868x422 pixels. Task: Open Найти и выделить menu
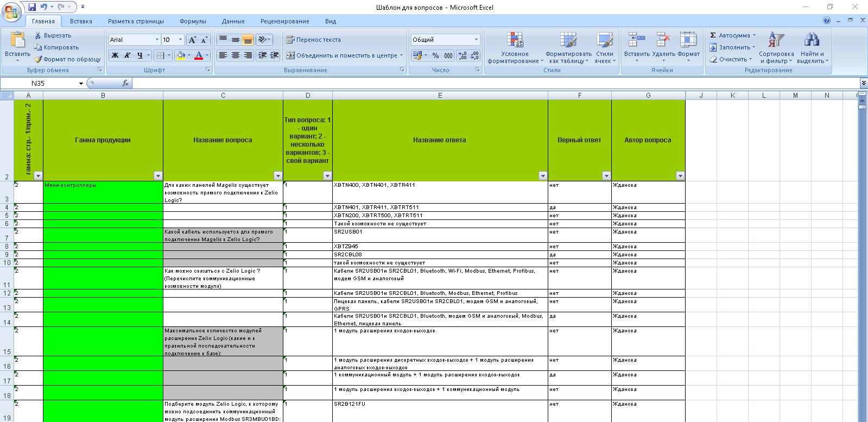812,48
